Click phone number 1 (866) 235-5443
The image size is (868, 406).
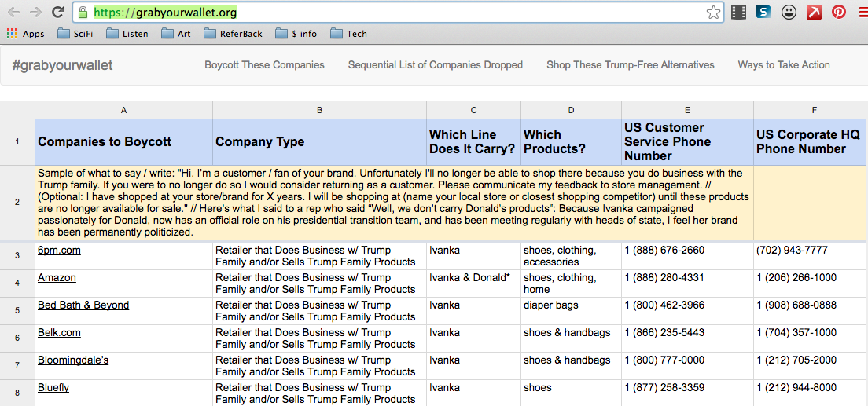664,332
